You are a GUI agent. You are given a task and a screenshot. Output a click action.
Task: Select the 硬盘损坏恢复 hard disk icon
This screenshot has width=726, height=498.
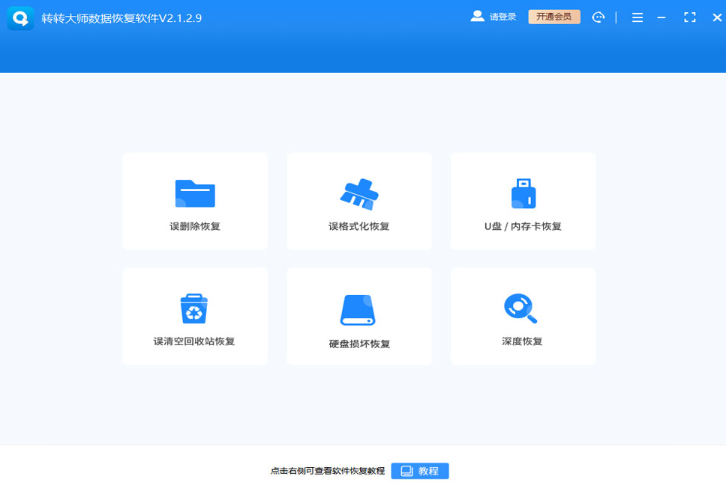(358, 310)
